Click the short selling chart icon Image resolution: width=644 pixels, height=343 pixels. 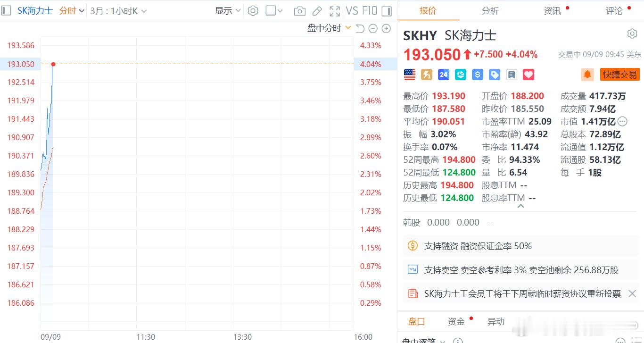click(x=413, y=270)
